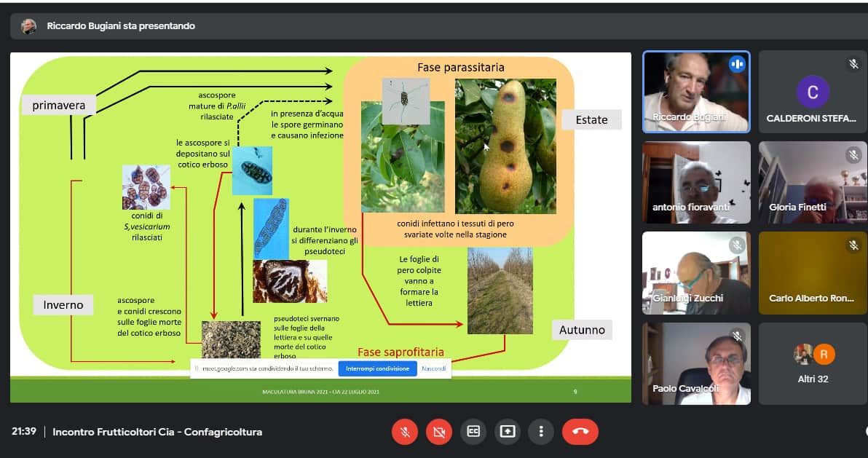The height and width of the screenshot is (458, 868).
Task: Turn on the camera in the call controls
Action: [439, 432]
